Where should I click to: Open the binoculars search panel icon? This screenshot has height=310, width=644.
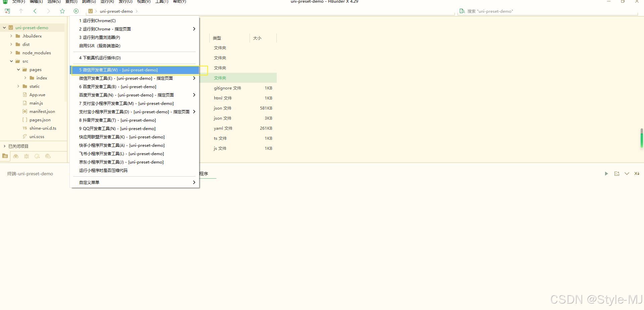click(16, 156)
